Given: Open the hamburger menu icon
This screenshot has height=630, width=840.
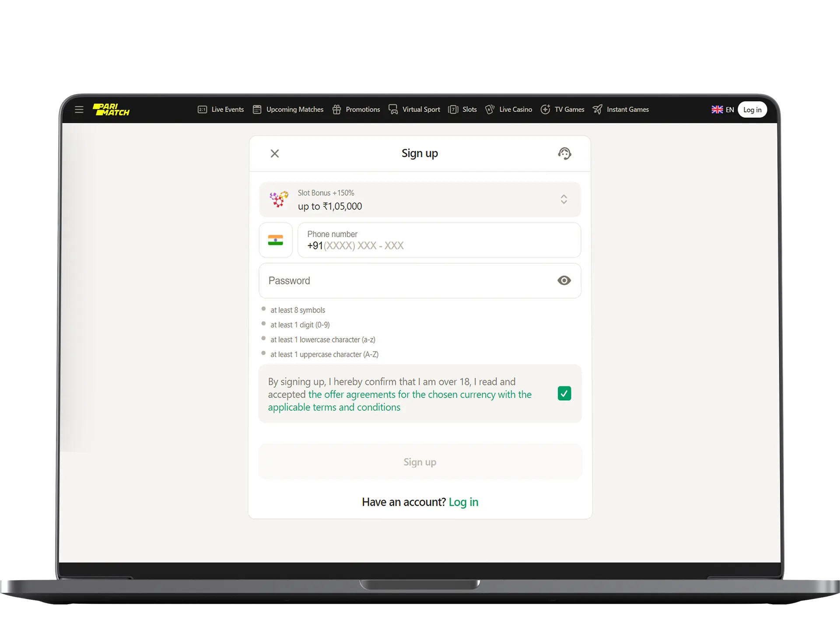Looking at the screenshot, I should coord(78,109).
